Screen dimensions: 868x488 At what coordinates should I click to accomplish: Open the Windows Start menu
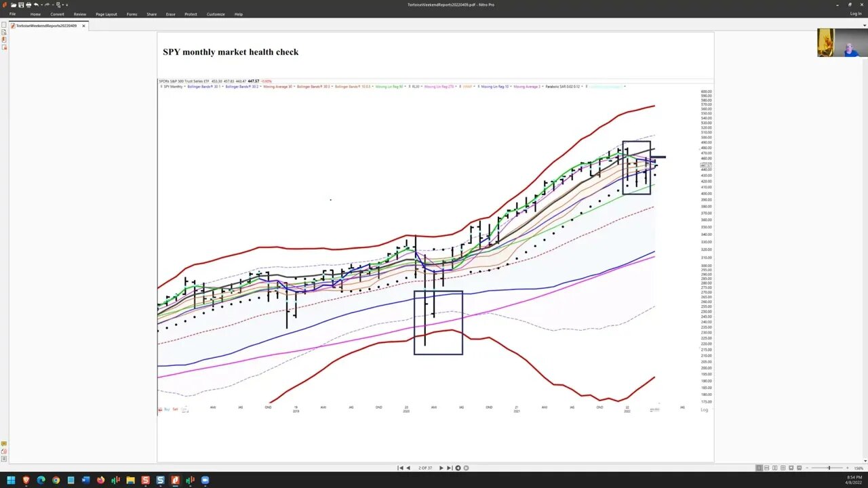click(x=11, y=481)
